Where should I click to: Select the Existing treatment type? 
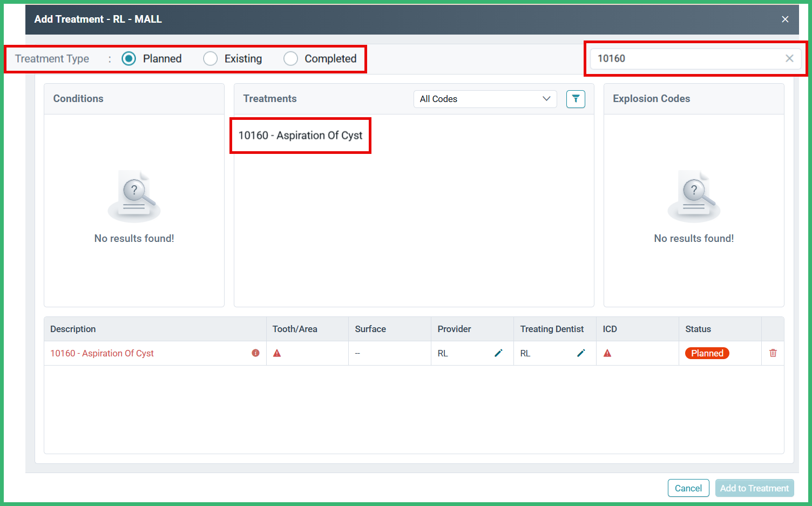click(x=210, y=58)
